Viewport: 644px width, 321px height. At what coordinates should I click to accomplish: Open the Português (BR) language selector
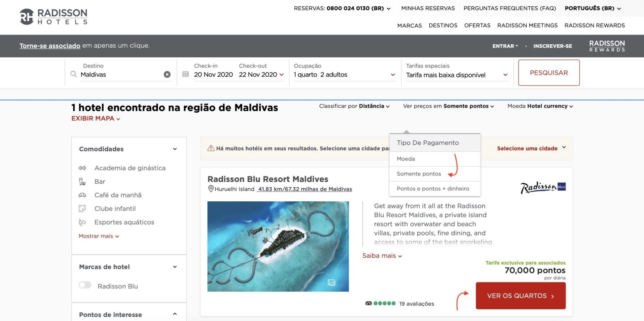click(593, 8)
